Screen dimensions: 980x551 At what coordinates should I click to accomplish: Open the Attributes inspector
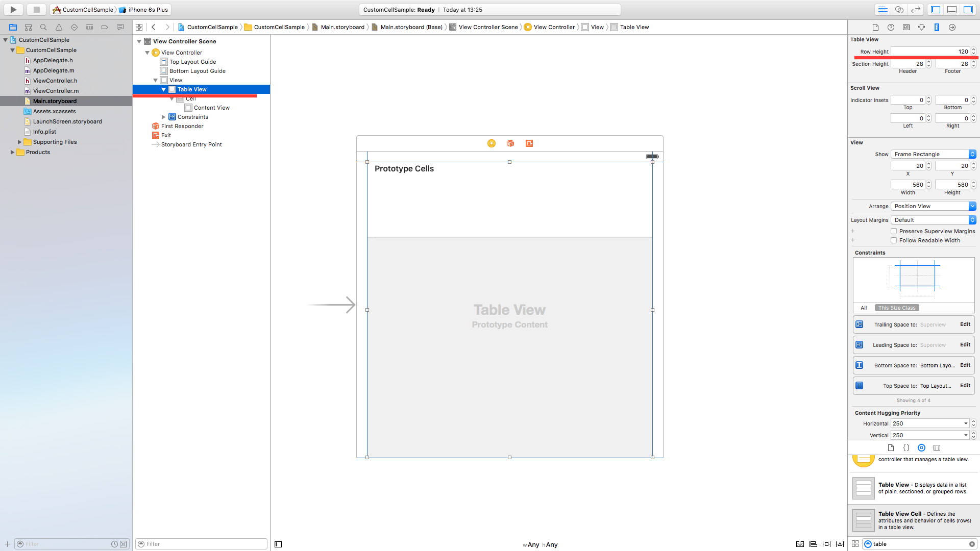[922, 27]
